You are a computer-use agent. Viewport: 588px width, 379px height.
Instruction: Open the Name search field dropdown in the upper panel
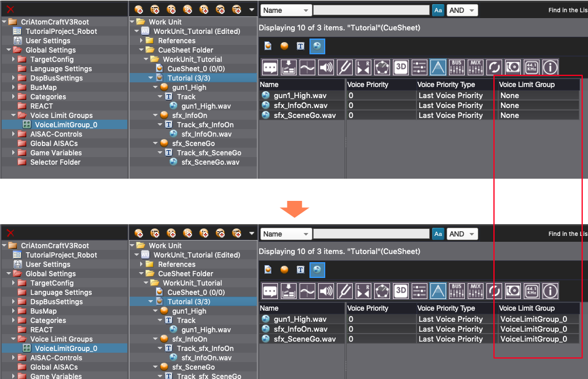pyautogui.click(x=286, y=10)
